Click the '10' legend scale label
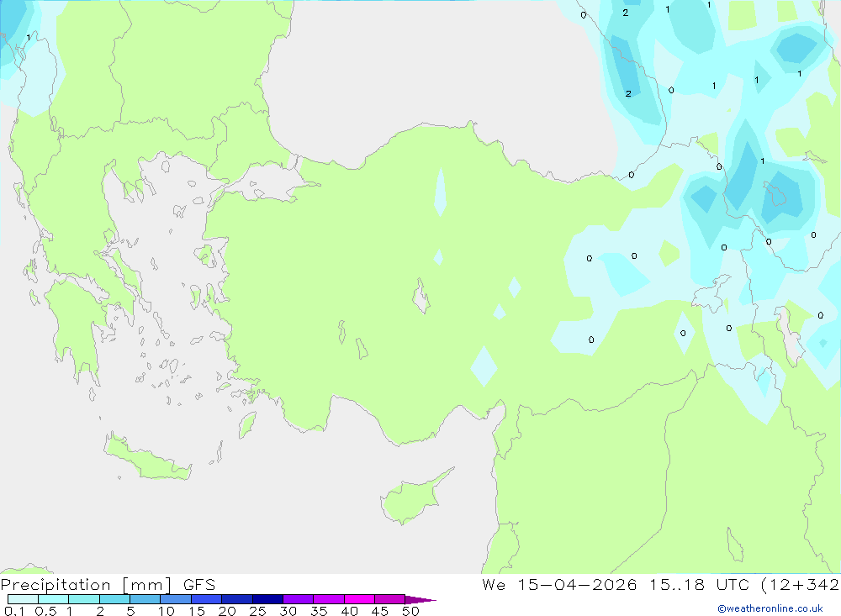841x616 pixels. [x=167, y=611]
